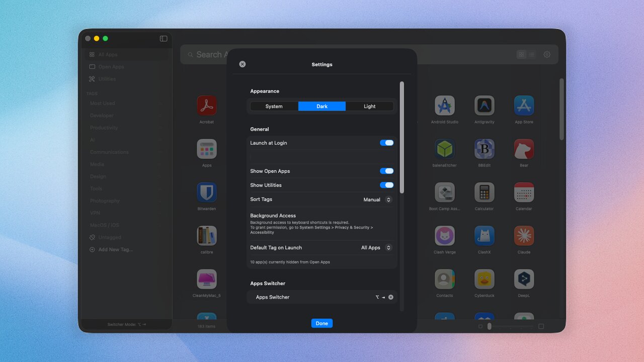Select Light appearance option
This screenshot has height=362, width=644.
pyautogui.click(x=370, y=106)
